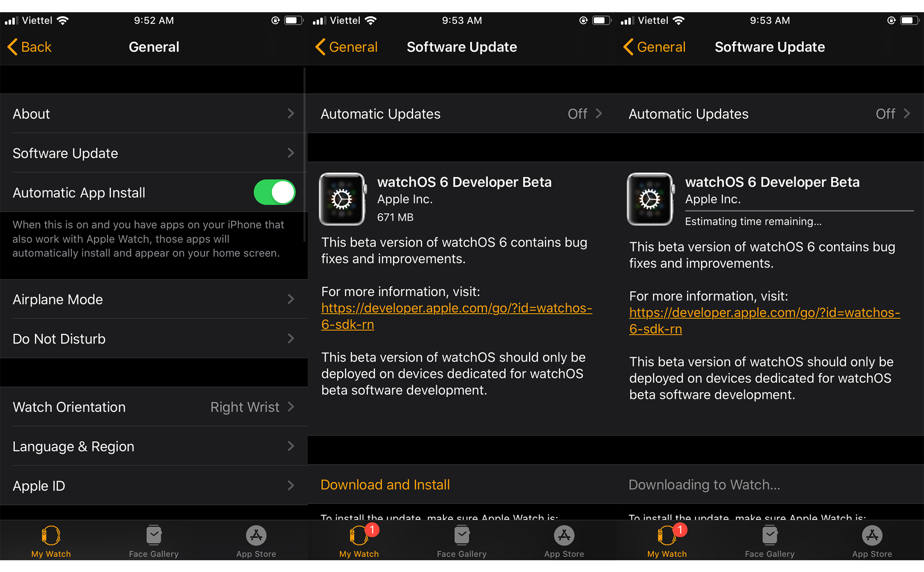Select App Store tab icon in right screen
Screen dimensions: 924x572
[x=873, y=535]
